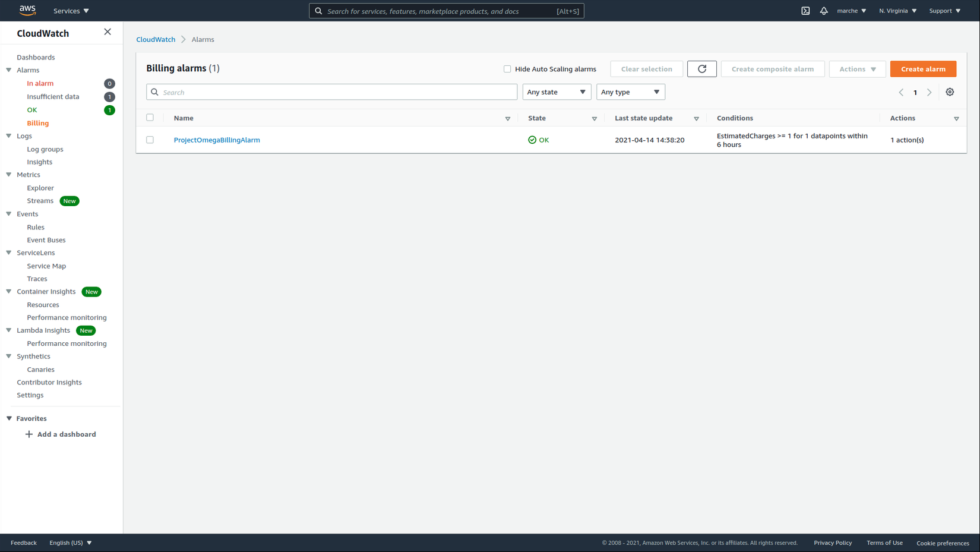Sort by Last state update arrow
This screenshot has height=552, width=980.
697,119
